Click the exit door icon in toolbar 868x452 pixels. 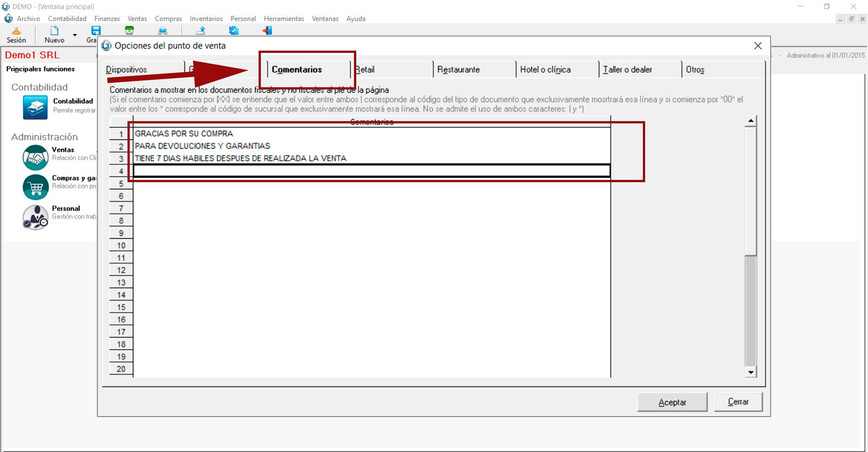pyautogui.click(x=268, y=31)
